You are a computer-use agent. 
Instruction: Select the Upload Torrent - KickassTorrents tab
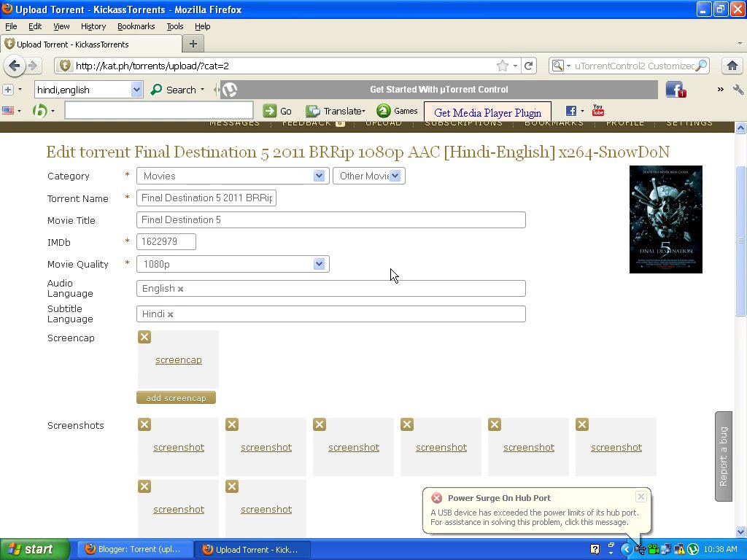[x=91, y=44]
